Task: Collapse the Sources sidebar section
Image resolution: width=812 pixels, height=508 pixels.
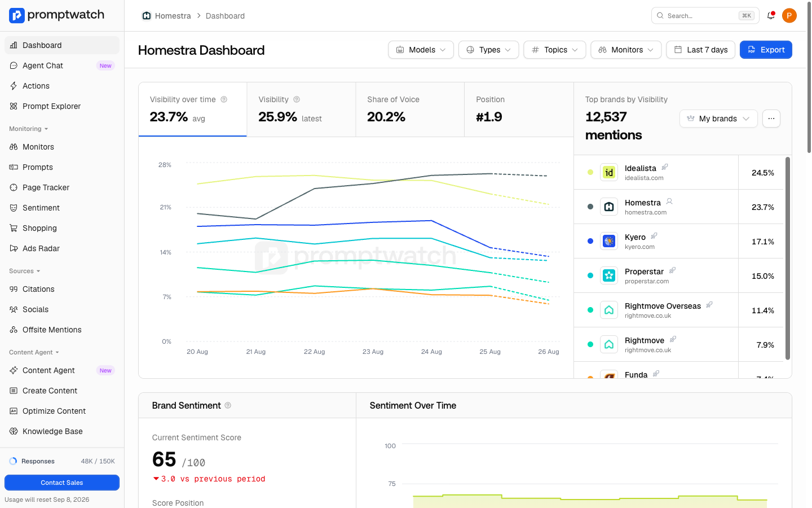Action: pos(24,271)
